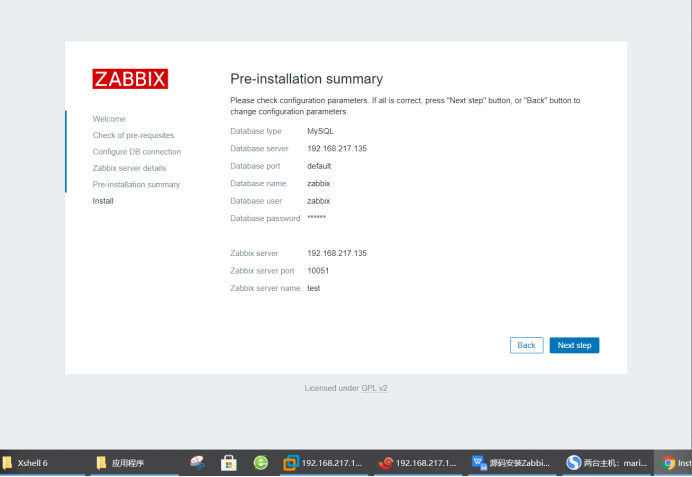This screenshot has height=477, width=692.
Task: Click the Next step button
Action: [x=574, y=346]
